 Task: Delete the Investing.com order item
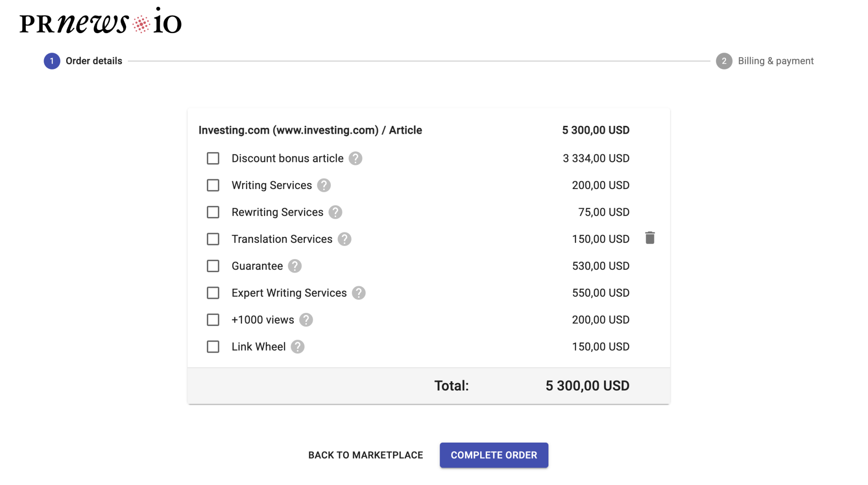650,238
